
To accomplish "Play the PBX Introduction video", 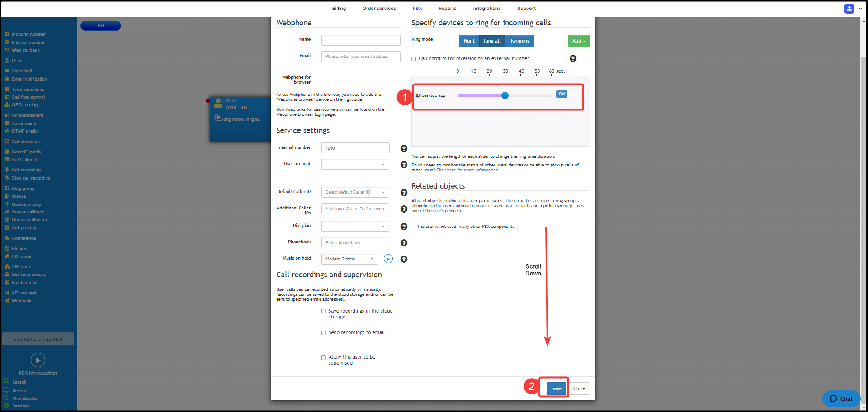I will [38, 360].
